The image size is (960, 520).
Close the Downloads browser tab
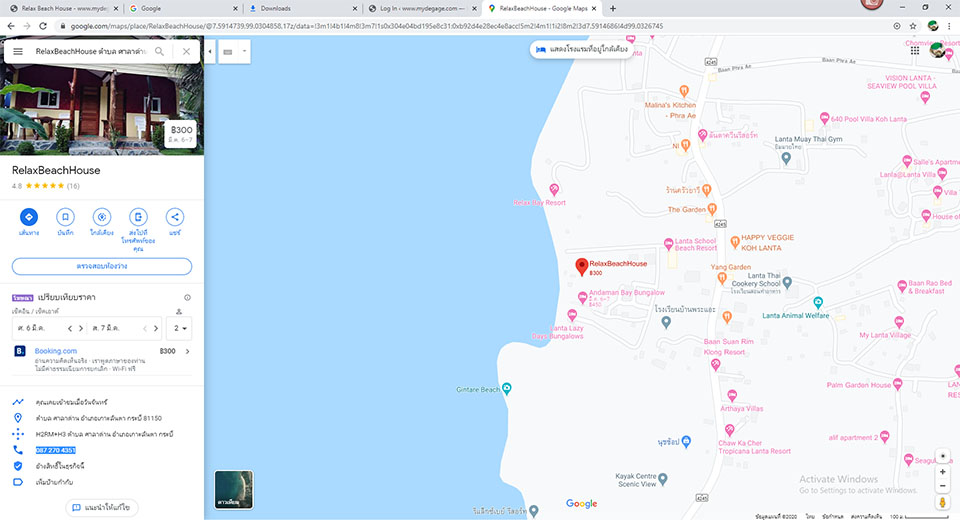pyautogui.click(x=354, y=9)
